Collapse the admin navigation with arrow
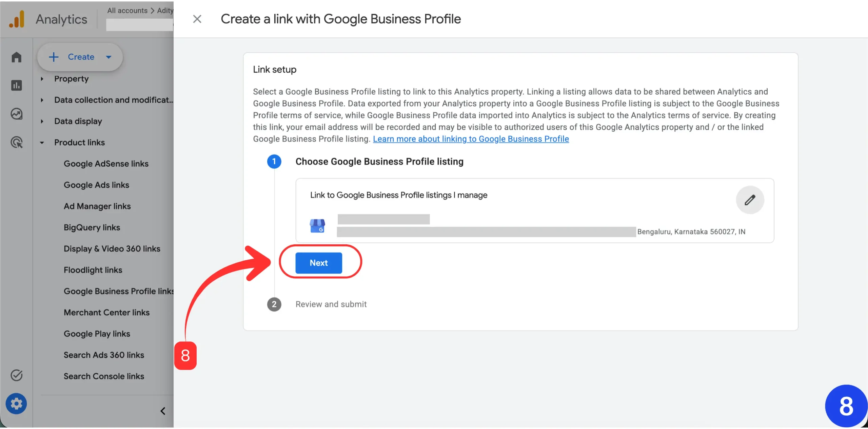The image size is (868, 429). pos(163,411)
